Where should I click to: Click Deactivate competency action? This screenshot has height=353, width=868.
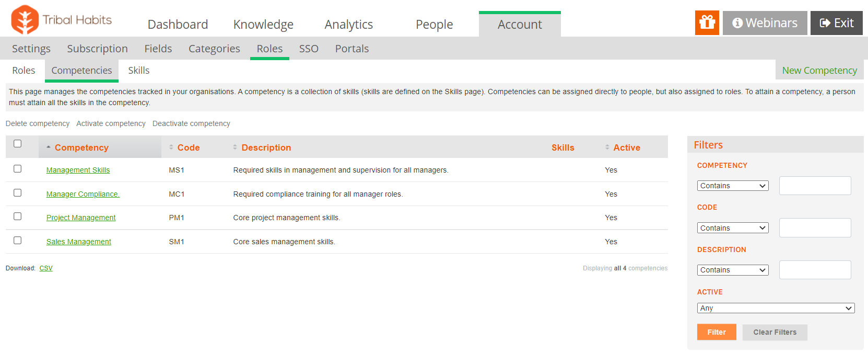click(x=191, y=123)
